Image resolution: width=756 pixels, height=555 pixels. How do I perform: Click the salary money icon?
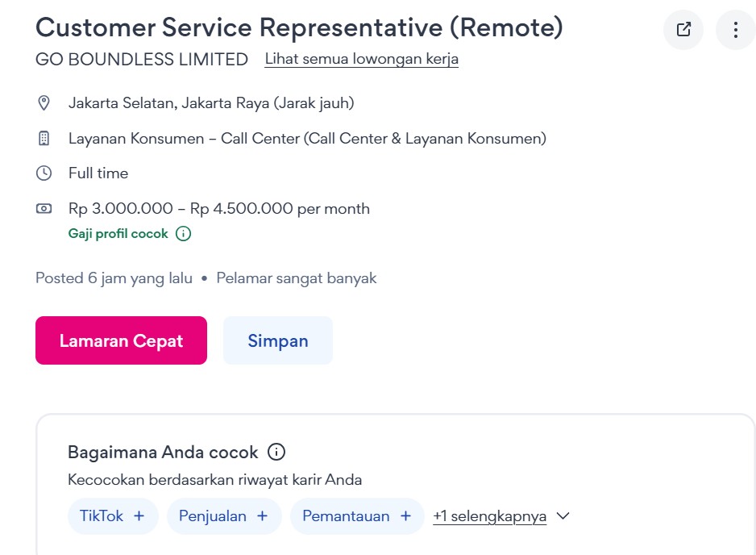click(x=44, y=208)
